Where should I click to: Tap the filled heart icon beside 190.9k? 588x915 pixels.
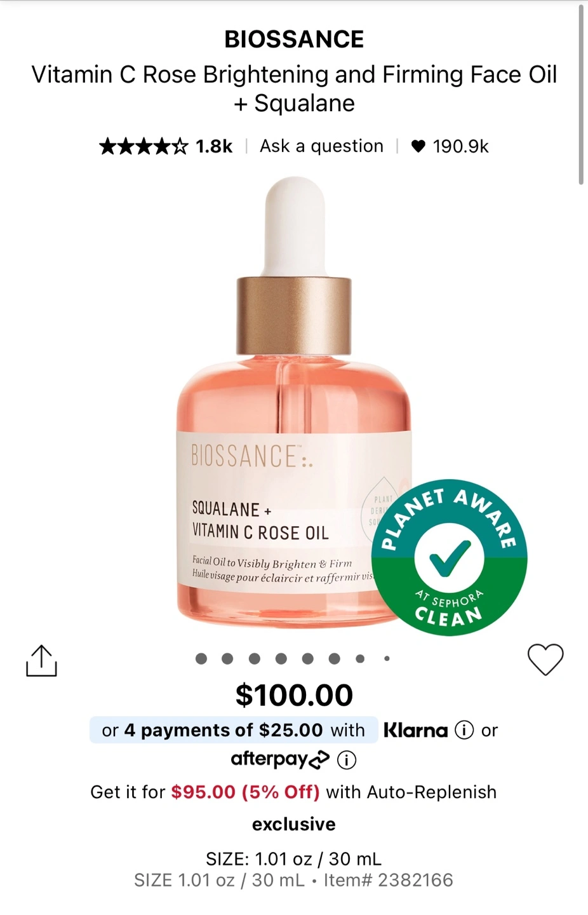click(418, 146)
